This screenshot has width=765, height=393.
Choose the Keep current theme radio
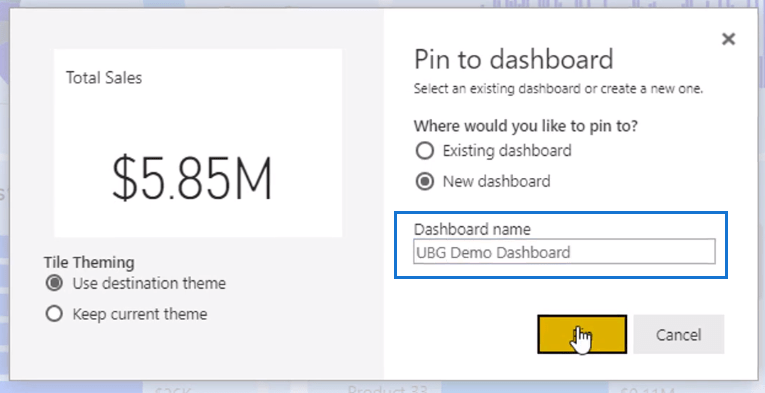[54, 314]
